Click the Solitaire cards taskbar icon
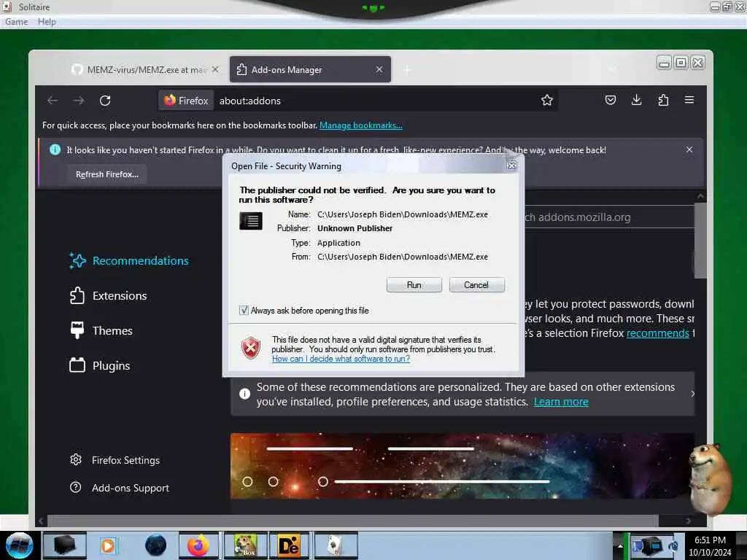747x560 pixels. coord(336,545)
